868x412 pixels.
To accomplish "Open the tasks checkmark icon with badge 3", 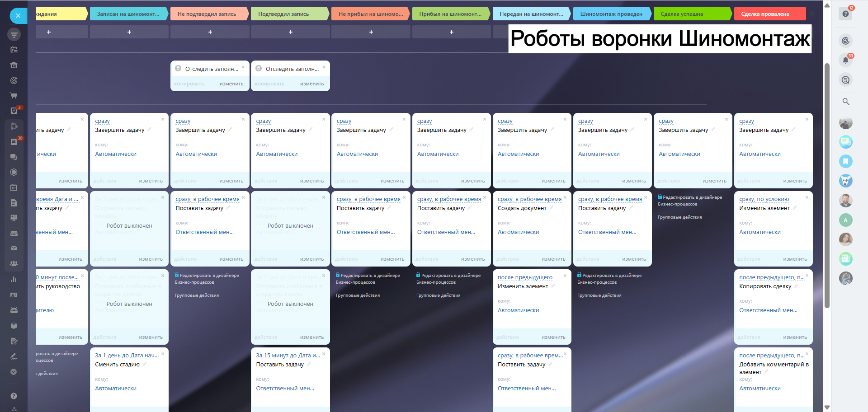I will [14, 111].
